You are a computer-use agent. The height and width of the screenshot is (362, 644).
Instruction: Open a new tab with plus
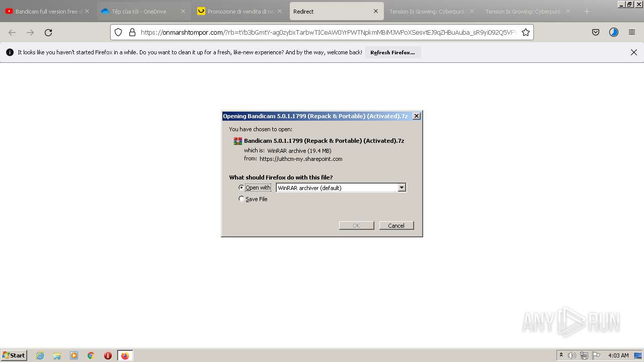pyautogui.click(x=587, y=11)
